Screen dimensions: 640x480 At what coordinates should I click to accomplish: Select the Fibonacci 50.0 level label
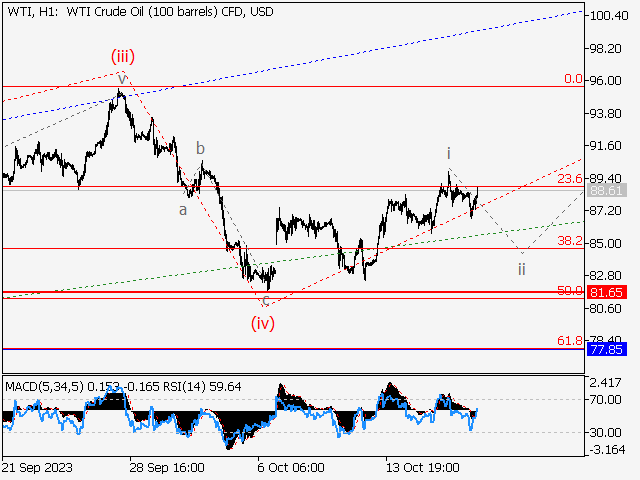(570, 290)
